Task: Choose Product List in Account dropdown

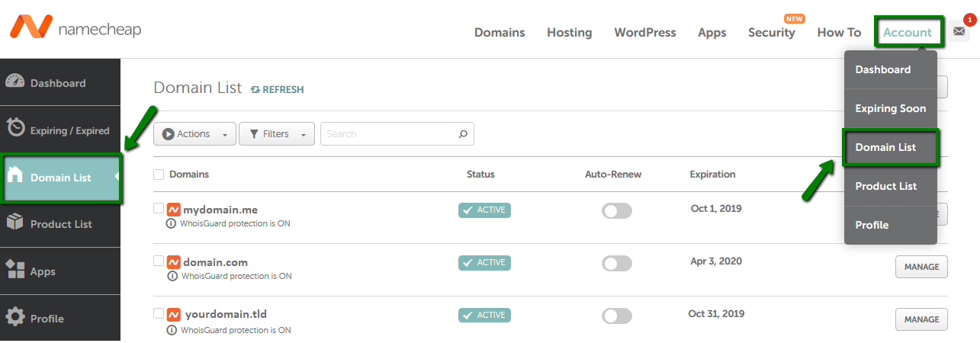Action: 891,186
